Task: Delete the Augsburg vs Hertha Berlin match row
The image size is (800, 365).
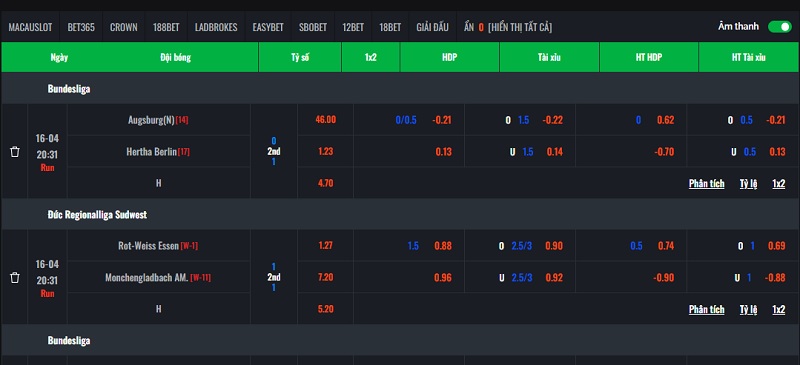Action: click(x=15, y=152)
